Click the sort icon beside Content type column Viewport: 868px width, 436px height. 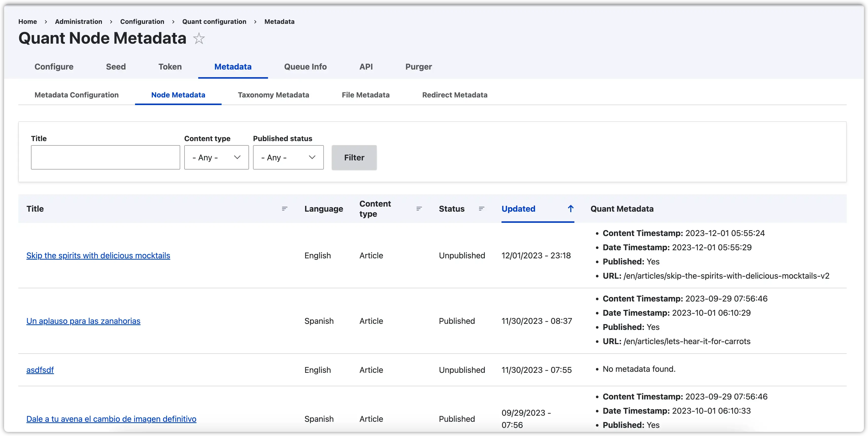[x=419, y=209]
